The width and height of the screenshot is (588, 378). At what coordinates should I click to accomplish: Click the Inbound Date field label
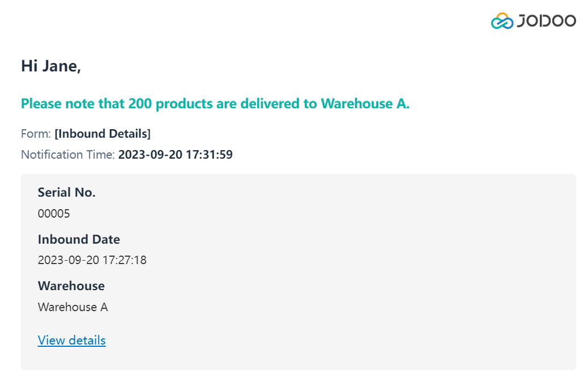79,239
